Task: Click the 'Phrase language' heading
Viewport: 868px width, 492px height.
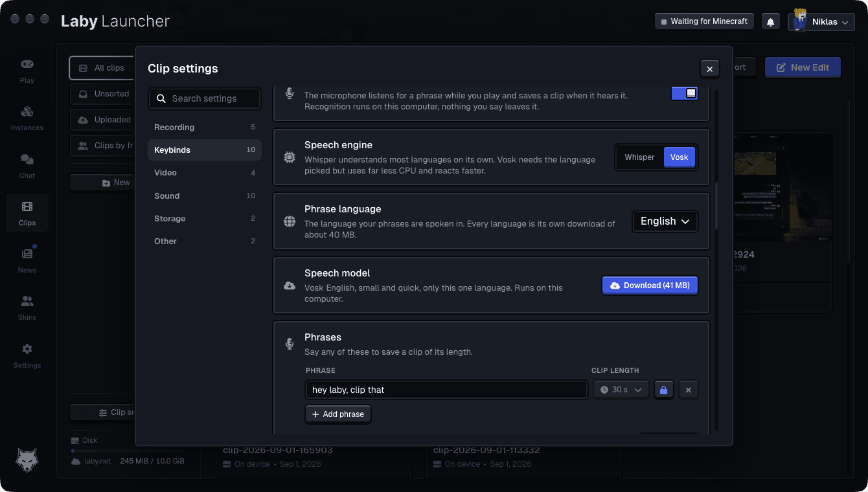Action: (343, 209)
